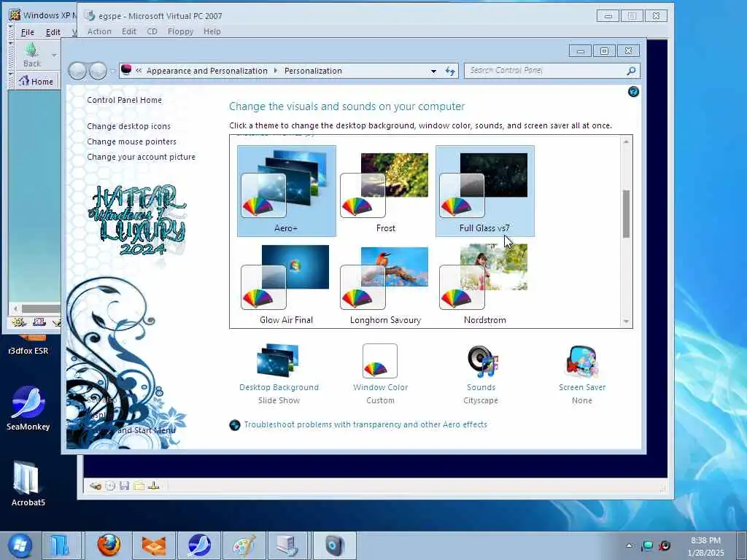Open SeaMonkey desktop shortcut
This screenshot has width=747, height=560.
coord(28,408)
